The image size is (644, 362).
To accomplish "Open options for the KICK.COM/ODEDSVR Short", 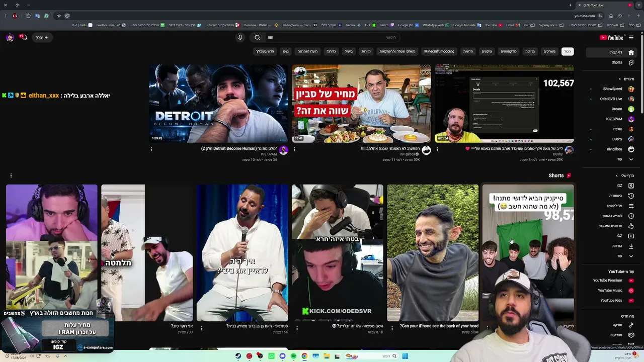I will click(297, 328).
